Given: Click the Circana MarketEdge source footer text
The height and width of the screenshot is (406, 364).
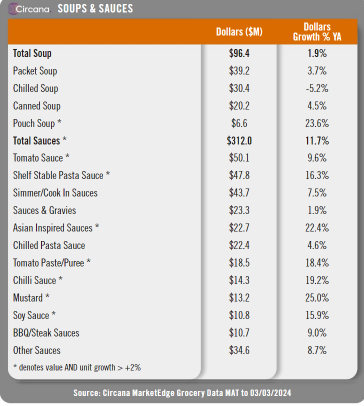Looking at the screenshot, I should [182, 393].
